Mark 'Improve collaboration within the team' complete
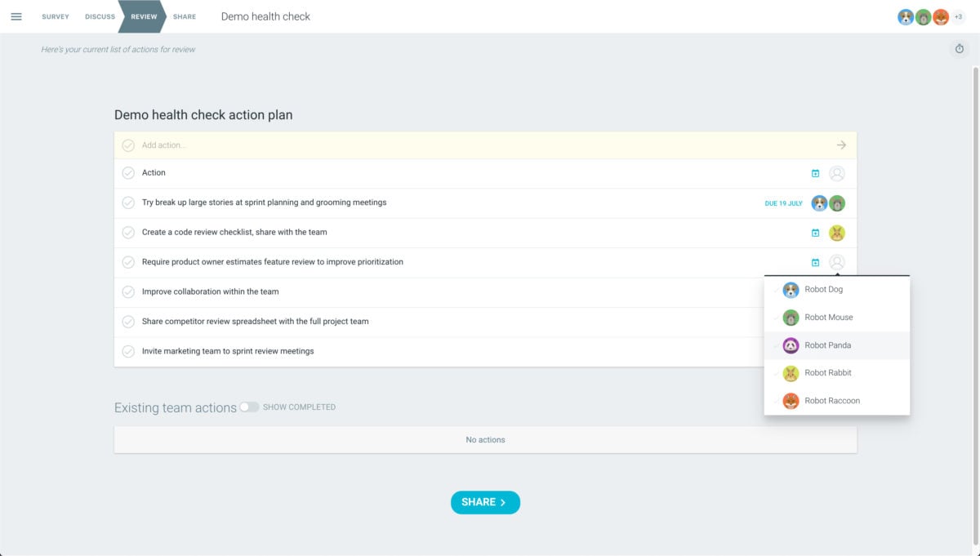This screenshot has width=980, height=556. (128, 291)
